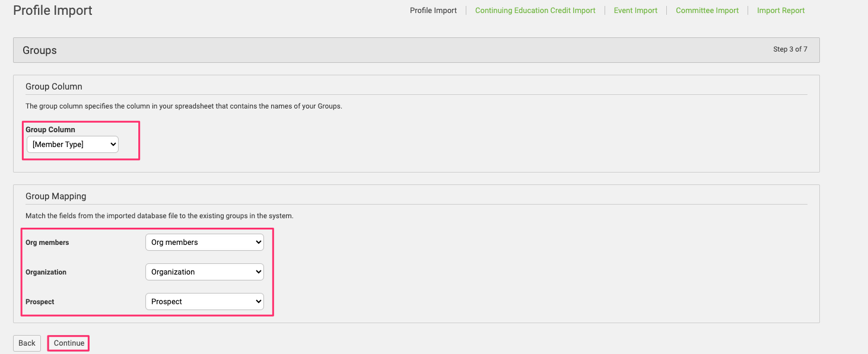
Task: Click the 'Organization' row label
Action: 46,272
